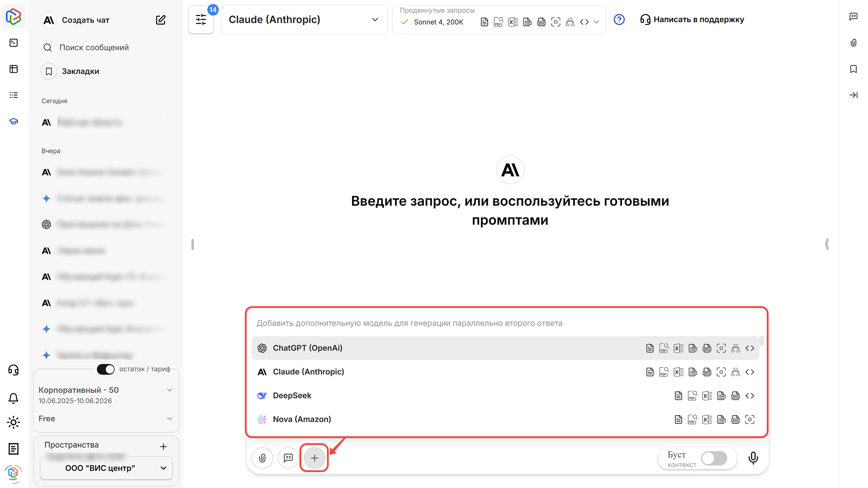Viewport: 868px width, 488px height.
Task: Click Написать в поддержку link
Action: (692, 20)
